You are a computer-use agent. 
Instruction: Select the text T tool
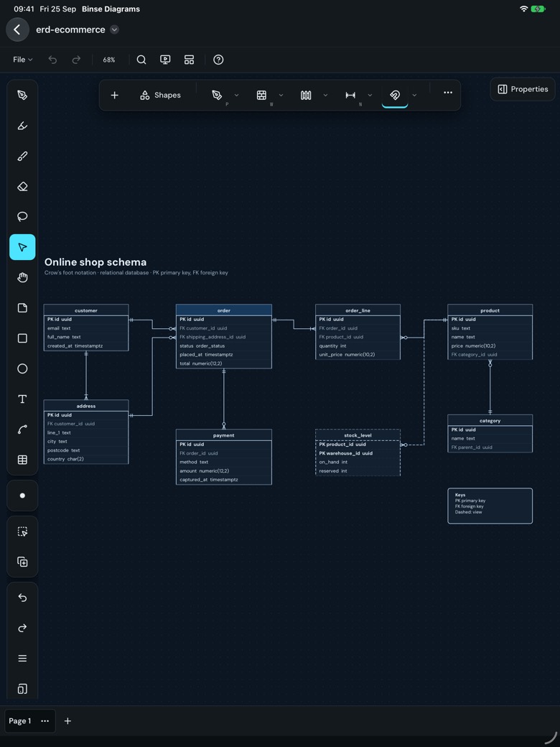[22, 399]
